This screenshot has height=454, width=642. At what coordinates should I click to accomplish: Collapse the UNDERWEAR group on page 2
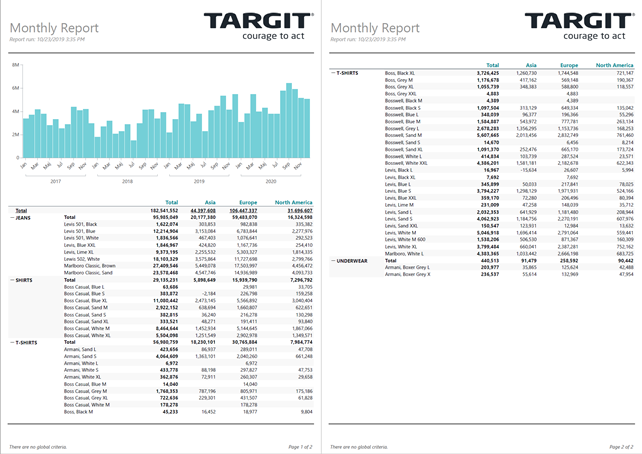(333, 261)
